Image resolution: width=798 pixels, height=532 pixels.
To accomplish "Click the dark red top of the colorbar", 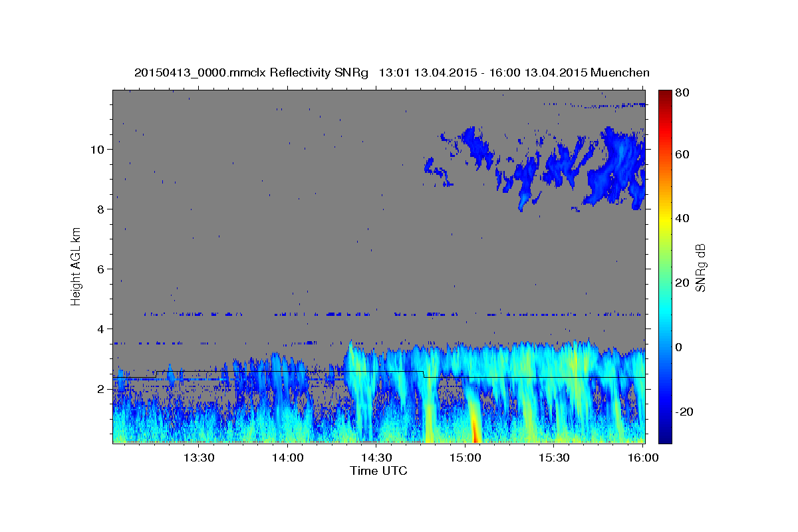I will coord(665,94).
